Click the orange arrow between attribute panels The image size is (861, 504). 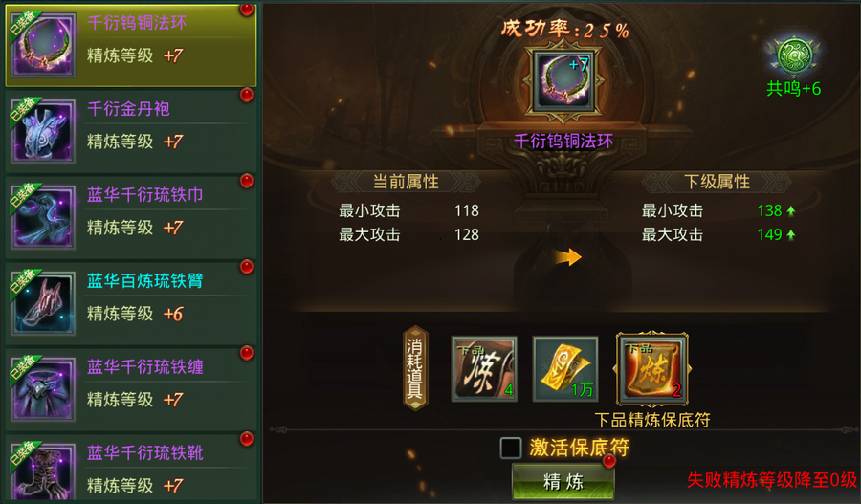coord(568,257)
